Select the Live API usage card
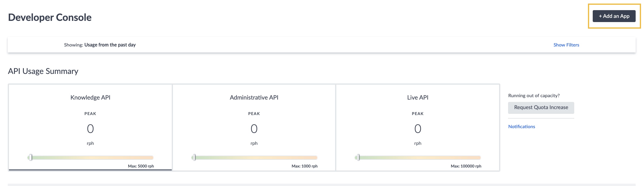 [418, 128]
